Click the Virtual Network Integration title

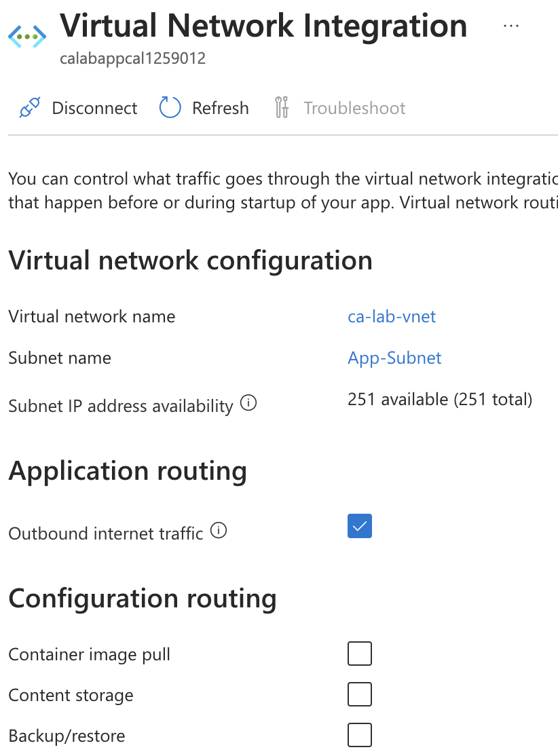click(263, 26)
